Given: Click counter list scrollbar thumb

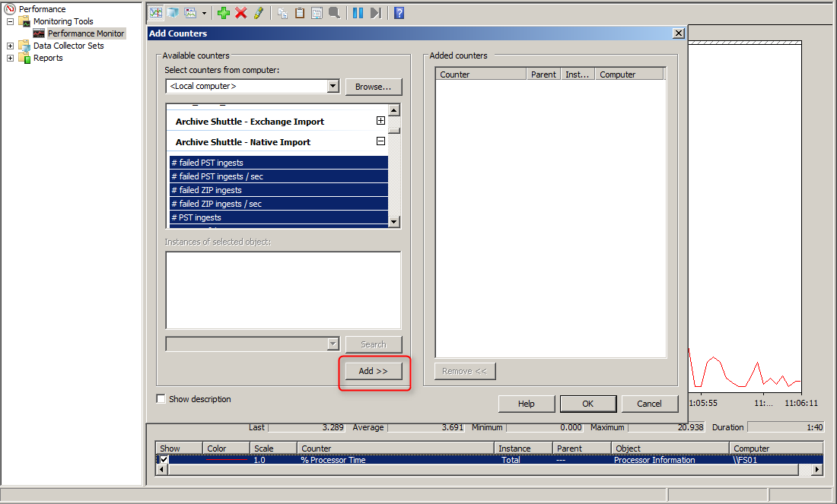Looking at the screenshot, I should pos(394,130).
